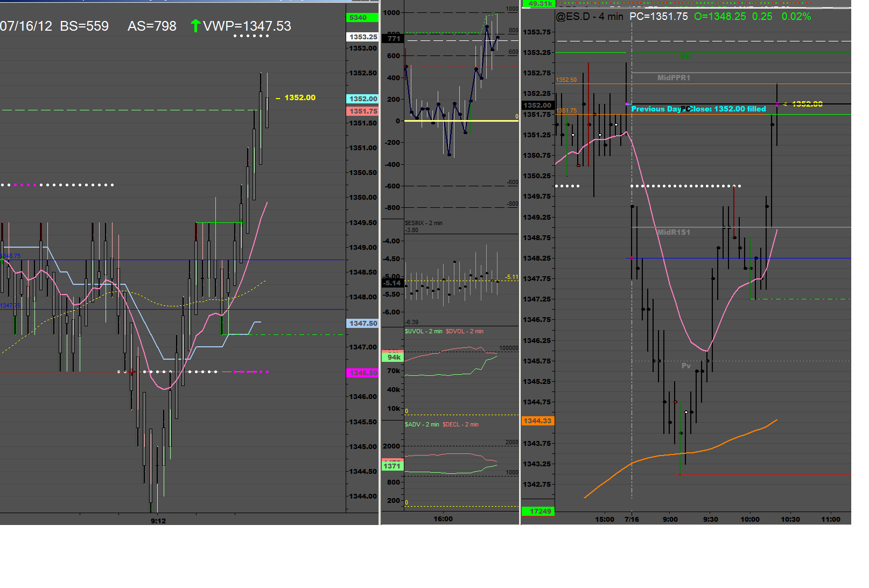869x588 pixels.
Task: Click the -6.39 value in ESINX panel
Action: tap(412, 323)
